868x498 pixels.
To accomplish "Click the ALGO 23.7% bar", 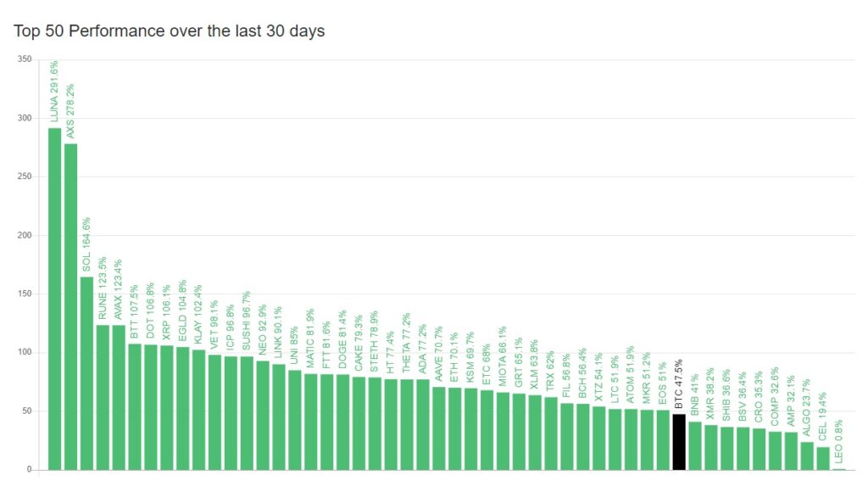I will pos(807,456).
